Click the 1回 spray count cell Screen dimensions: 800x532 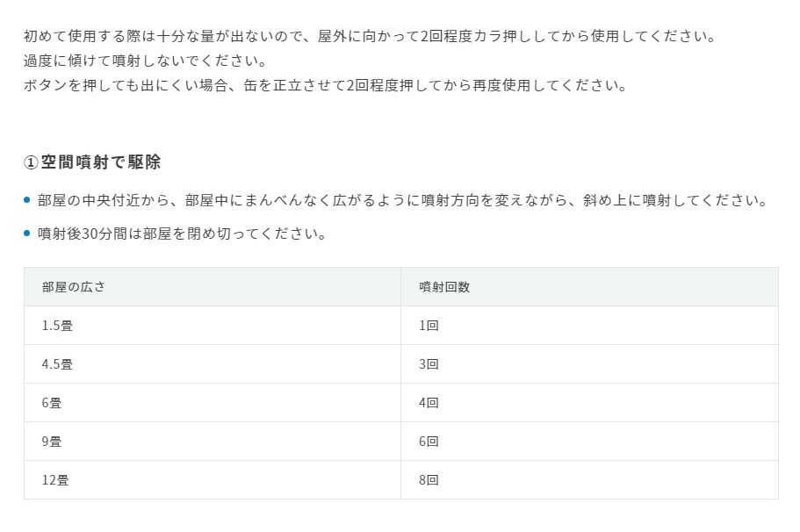click(590, 326)
